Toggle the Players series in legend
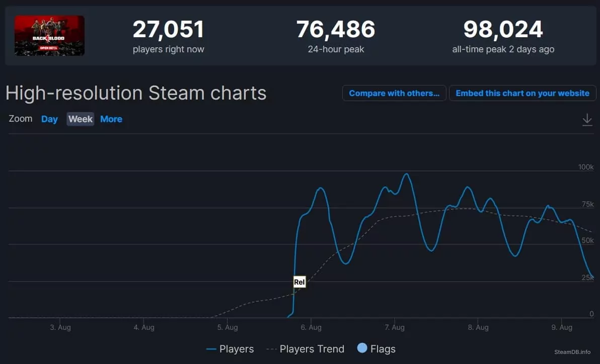Viewport: 600px width, 364px height. 230,349
